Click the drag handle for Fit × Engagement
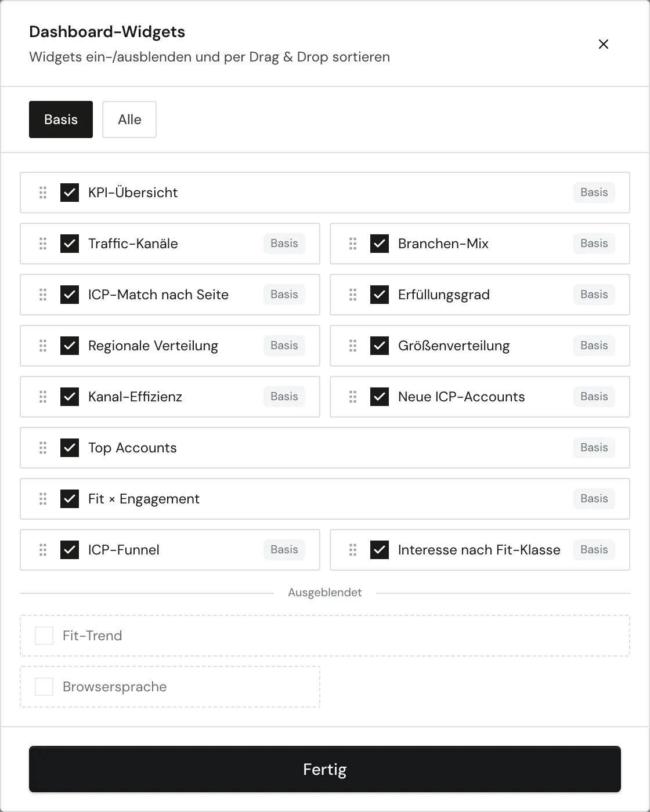This screenshot has height=812, width=650. 43,499
